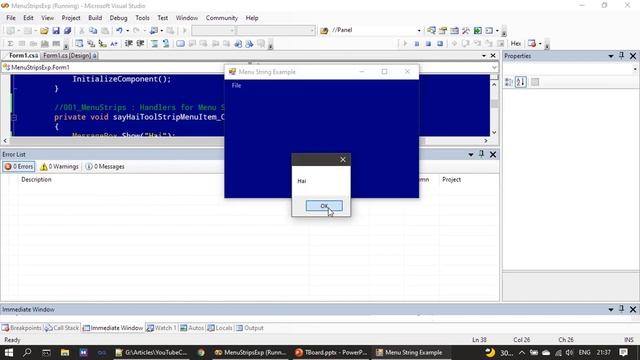Collapse the sayHaiToolStripMenuItem method outline
This screenshot has width=640, height=360.
(x=14, y=118)
